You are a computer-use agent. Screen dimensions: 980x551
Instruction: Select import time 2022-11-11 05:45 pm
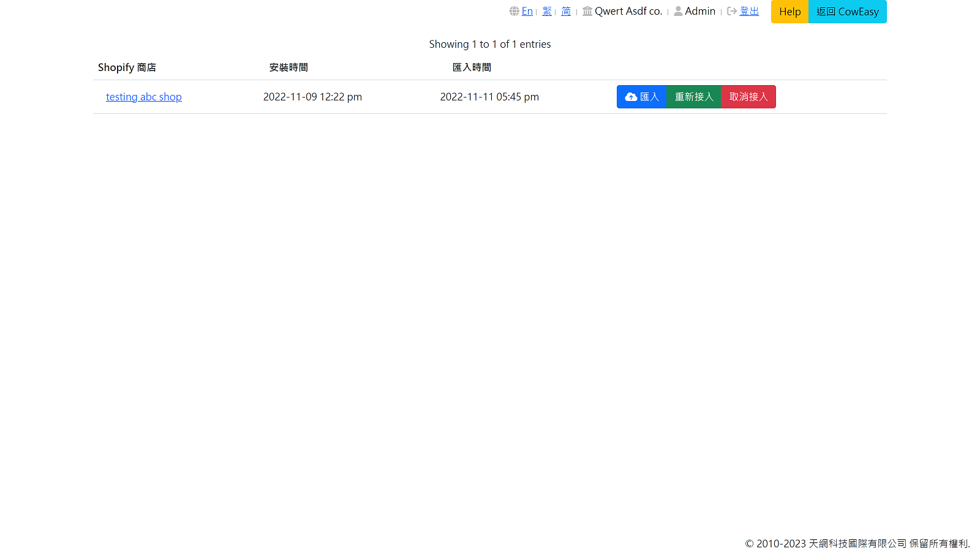[489, 97]
